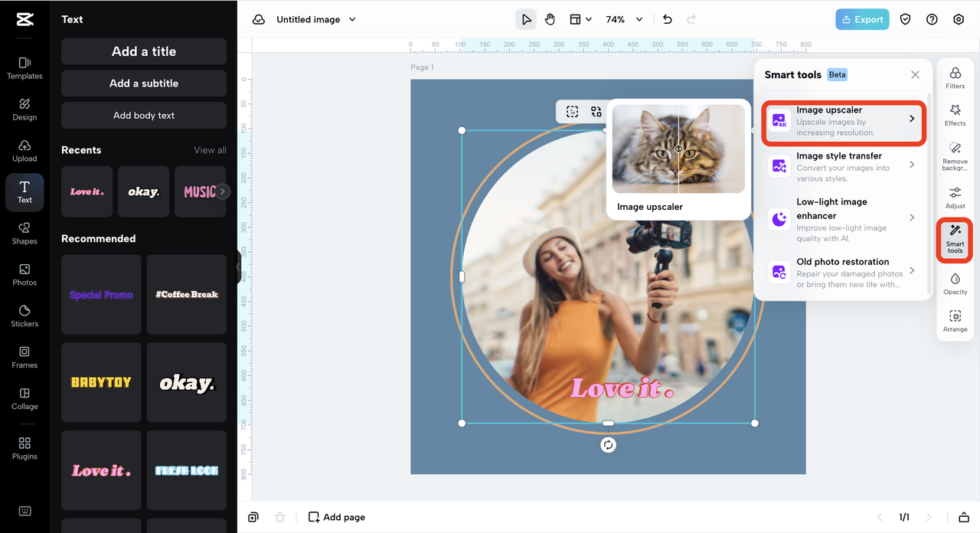Choose the recent Love it. text style
Image resolution: width=980 pixels, height=533 pixels.
tap(87, 191)
